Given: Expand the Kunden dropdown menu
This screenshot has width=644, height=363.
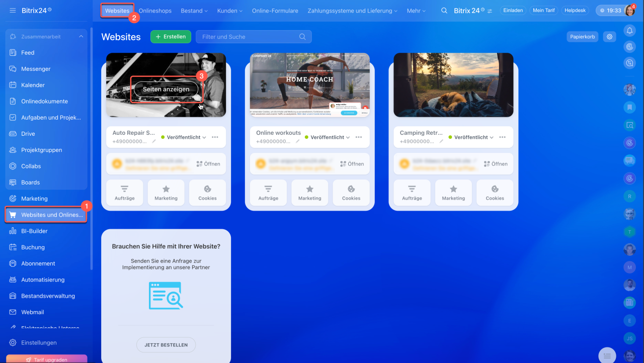Looking at the screenshot, I should [x=230, y=11].
